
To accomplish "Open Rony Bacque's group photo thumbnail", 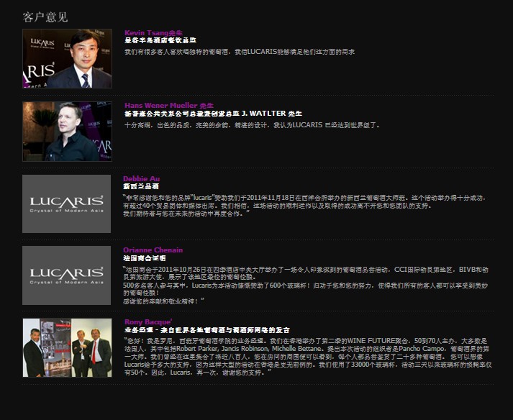I will click(67, 347).
